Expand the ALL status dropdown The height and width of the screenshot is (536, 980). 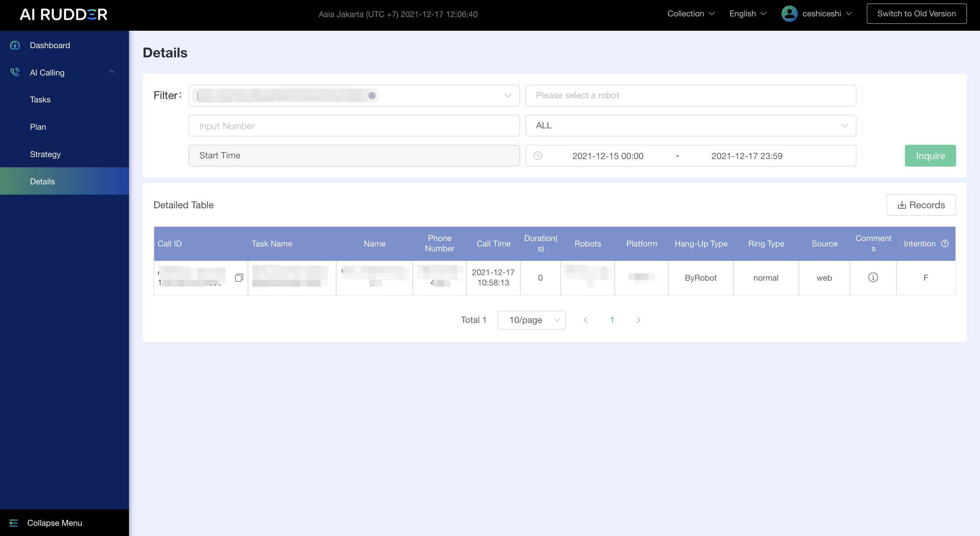point(691,126)
